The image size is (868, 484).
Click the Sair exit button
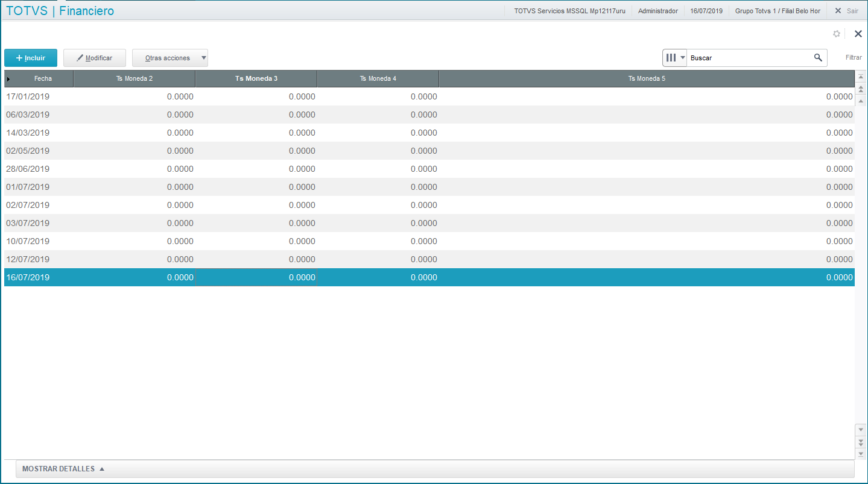point(846,11)
